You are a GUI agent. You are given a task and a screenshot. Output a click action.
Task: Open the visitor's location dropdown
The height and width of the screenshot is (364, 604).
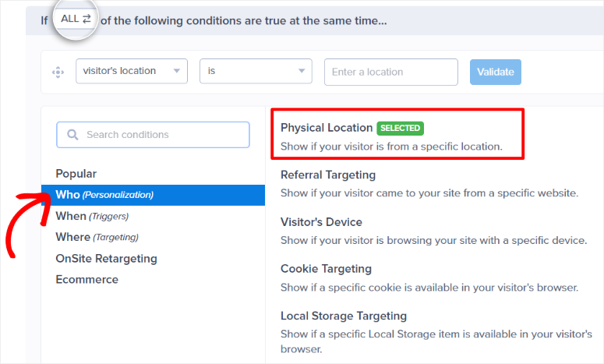[132, 71]
